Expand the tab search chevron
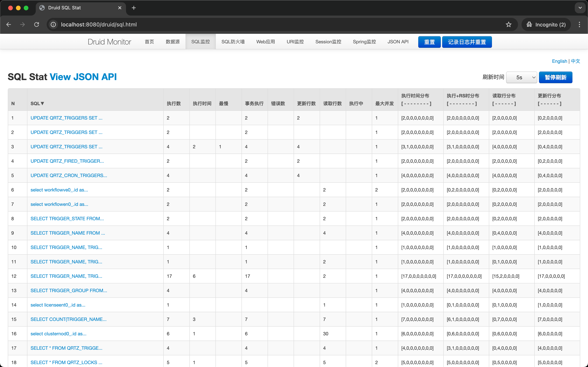The height and width of the screenshot is (367, 588). [x=580, y=8]
